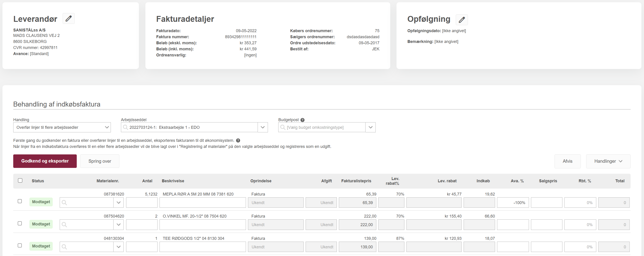
Task: Expand material dropdown in row 087504620
Action: point(118,225)
